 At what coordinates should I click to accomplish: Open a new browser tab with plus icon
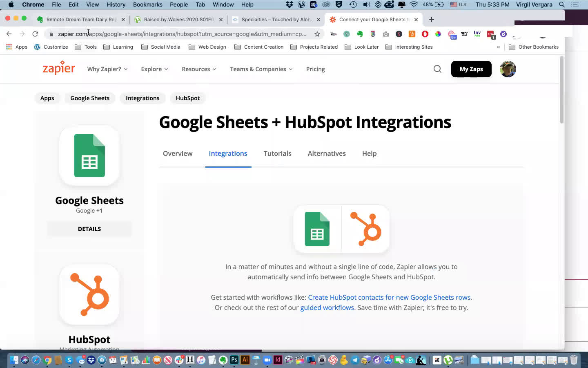(432, 20)
